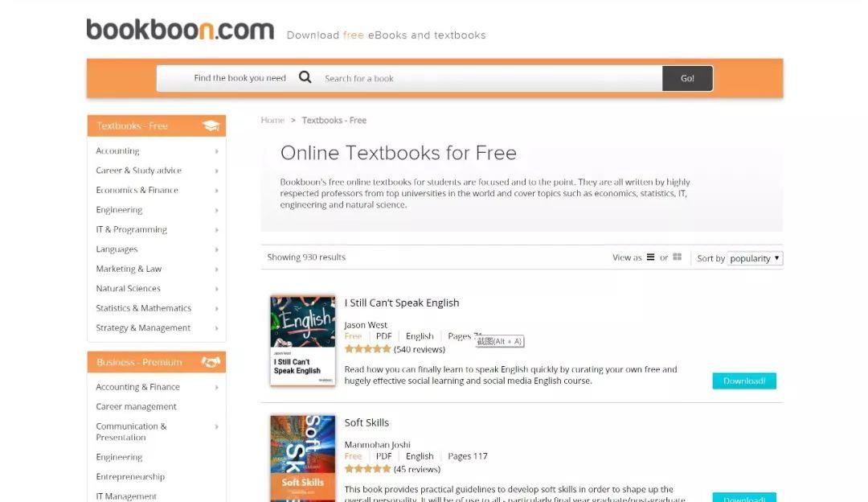Switch to list view icon
The height and width of the screenshot is (502, 868).
coord(650,257)
